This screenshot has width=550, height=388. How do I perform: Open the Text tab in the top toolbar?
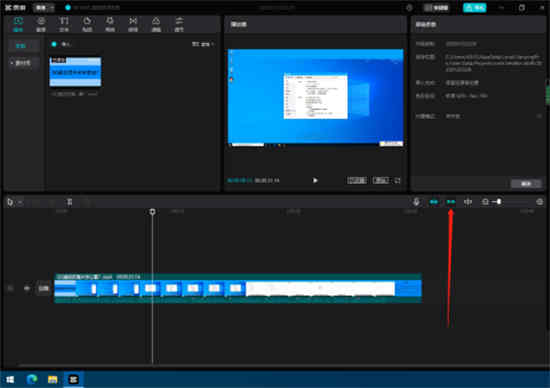tap(64, 24)
